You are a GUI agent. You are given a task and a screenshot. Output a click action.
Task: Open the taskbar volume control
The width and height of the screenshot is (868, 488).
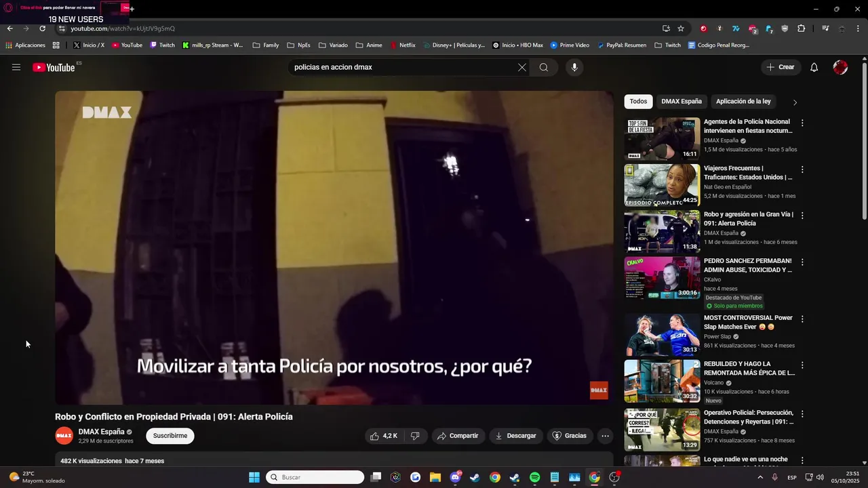819,477
